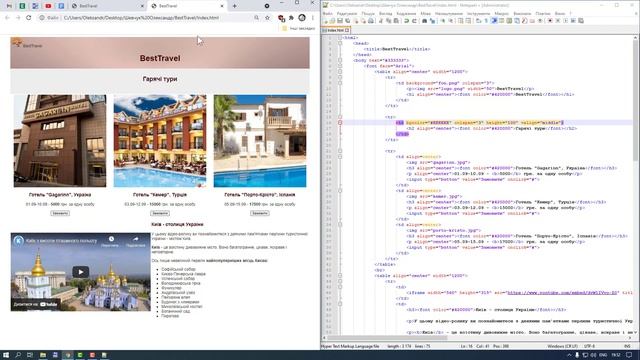Zoom out the editor text
Image resolution: width=640 pixels, height=360 pixels.
(x=451, y=20)
